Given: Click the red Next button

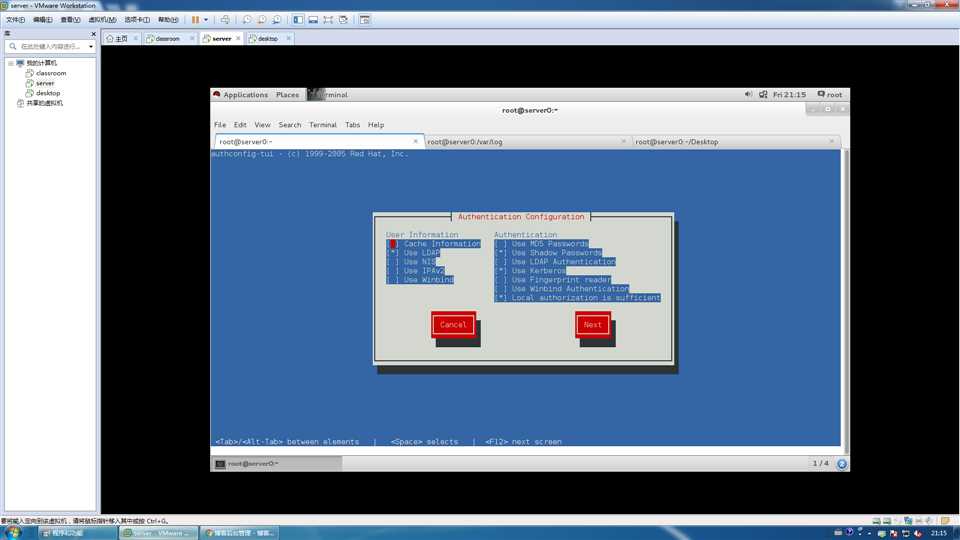Looking at the screenshot, I should 593,325.
